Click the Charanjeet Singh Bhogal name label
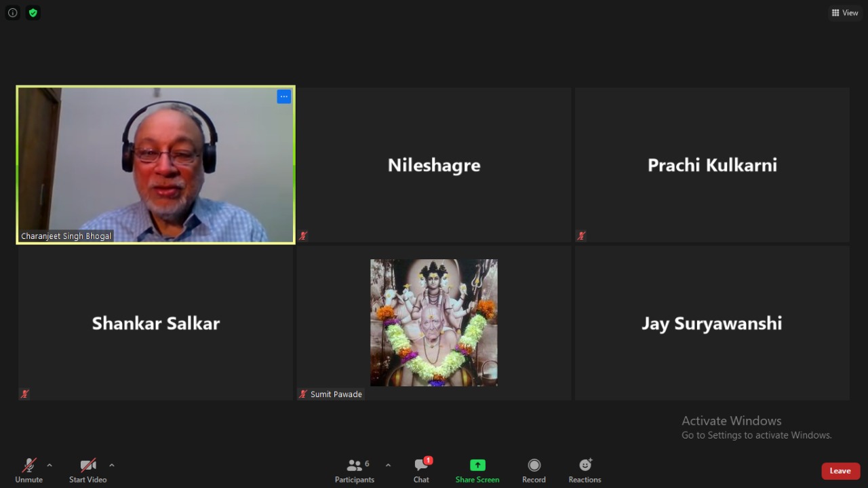This screenshot has width=868, height=488. pos(66,236)
